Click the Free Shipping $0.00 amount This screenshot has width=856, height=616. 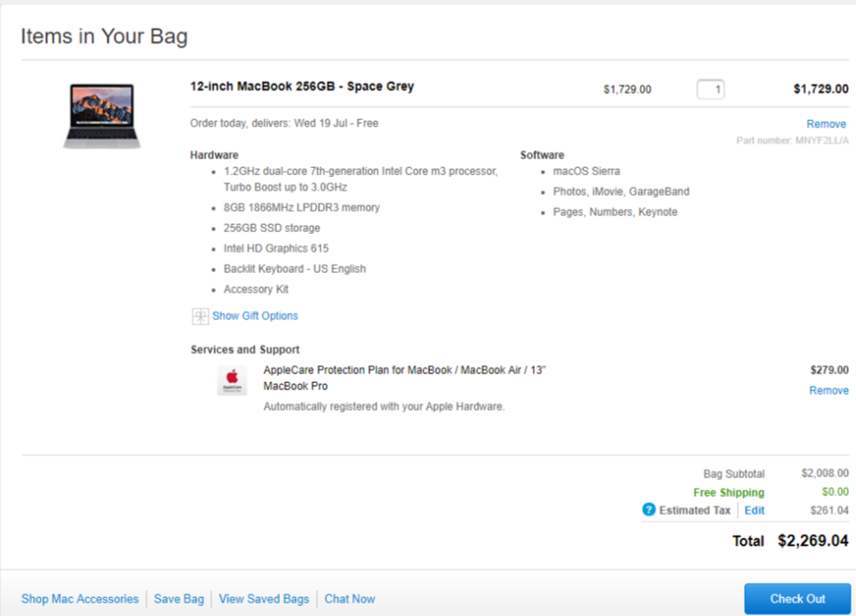click(835, 491)
